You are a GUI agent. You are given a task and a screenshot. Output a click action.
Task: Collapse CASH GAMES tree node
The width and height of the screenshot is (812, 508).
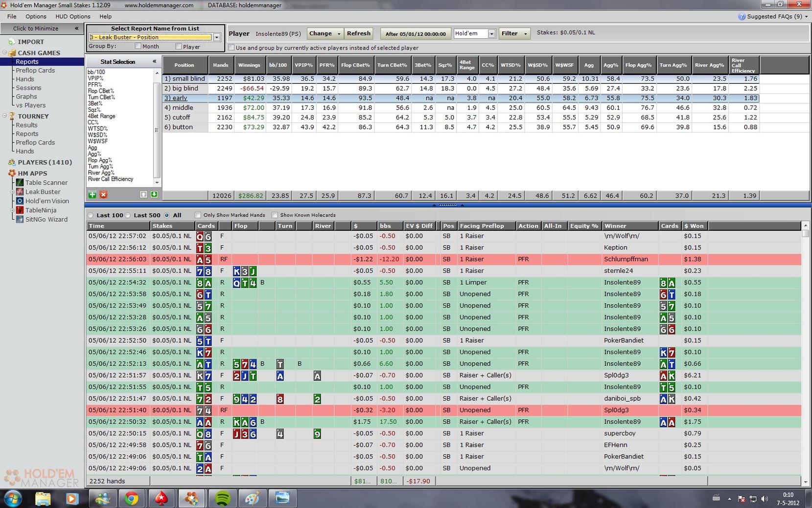[x=5, y=52]
